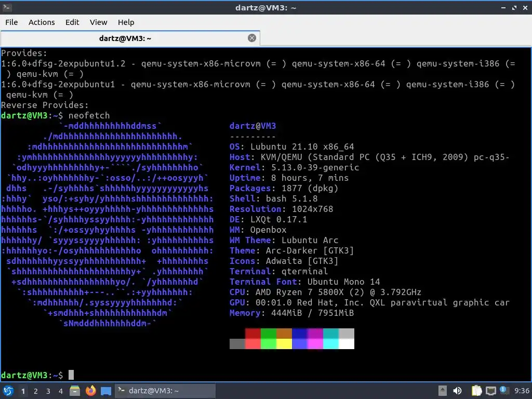Click the 'WM: Openbox' line
The height and width of the screenshot is (399, 532).
point(258,230)
